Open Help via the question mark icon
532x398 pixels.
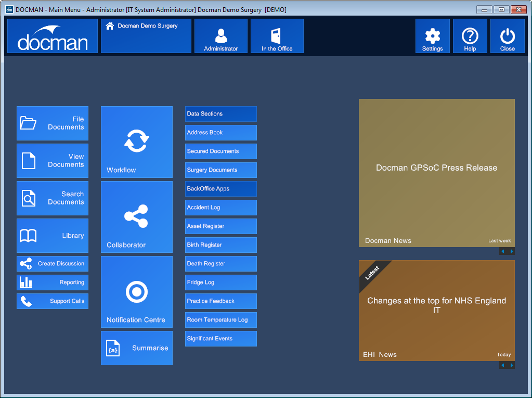click(470, 36)
